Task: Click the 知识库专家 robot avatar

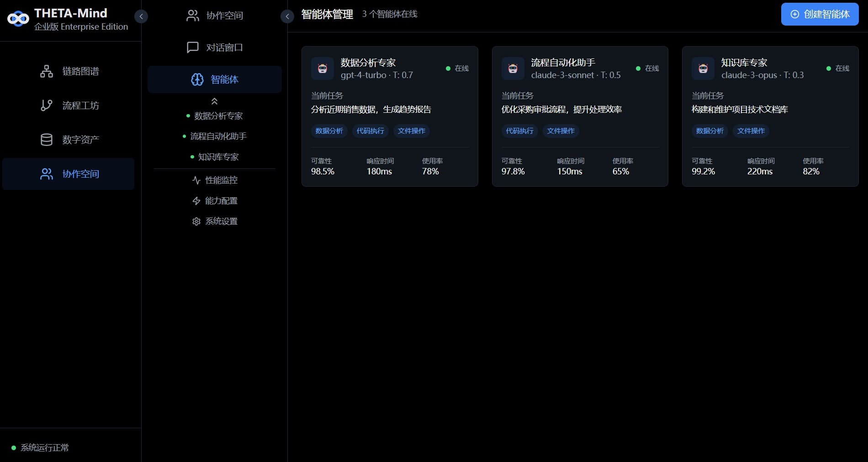Action: pos(702,69)
